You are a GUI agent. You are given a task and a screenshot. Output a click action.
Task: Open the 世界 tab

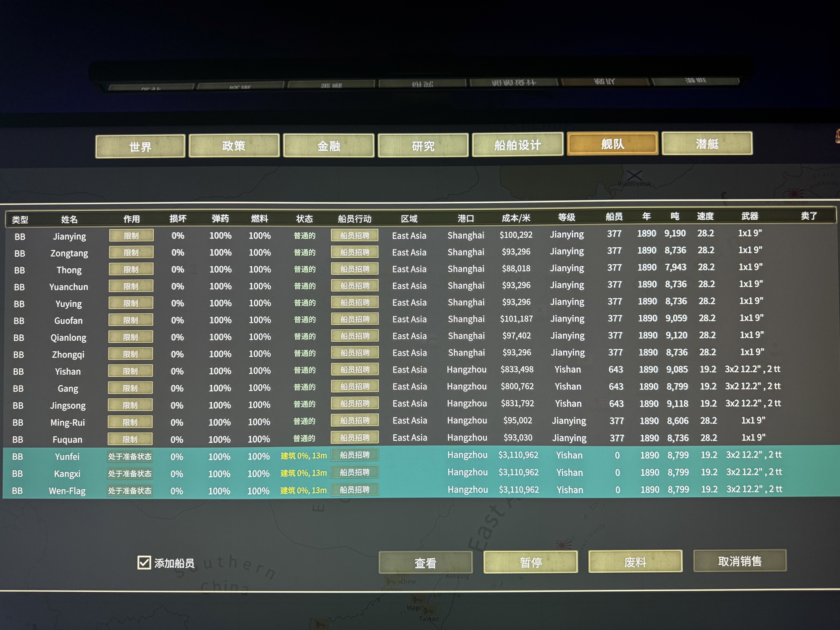140,147
